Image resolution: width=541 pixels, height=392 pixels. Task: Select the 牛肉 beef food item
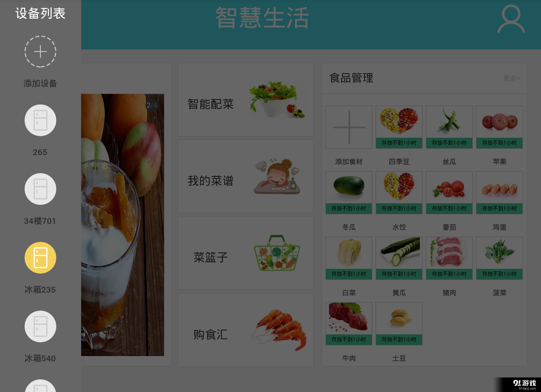349,324
